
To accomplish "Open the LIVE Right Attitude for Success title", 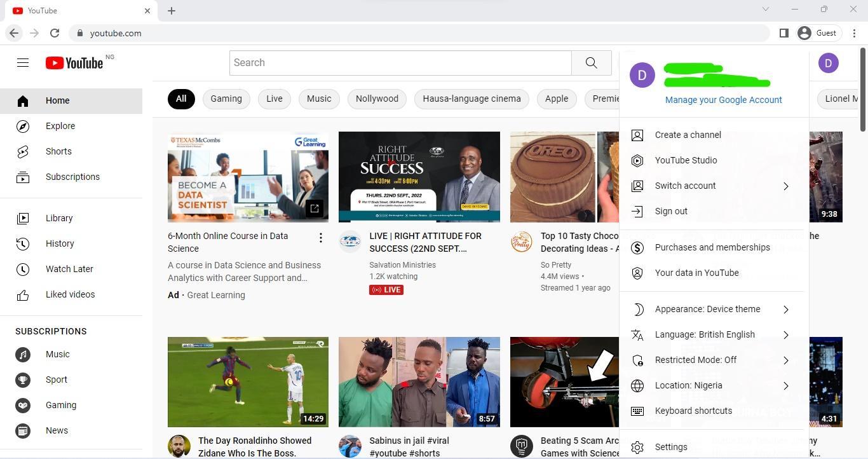I will 426,242.
